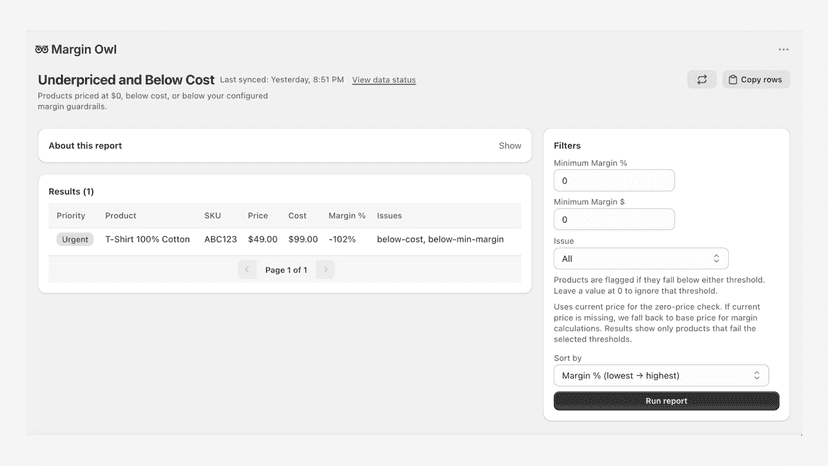Select product T-Shirt 100% Cotton

(147, 239)
